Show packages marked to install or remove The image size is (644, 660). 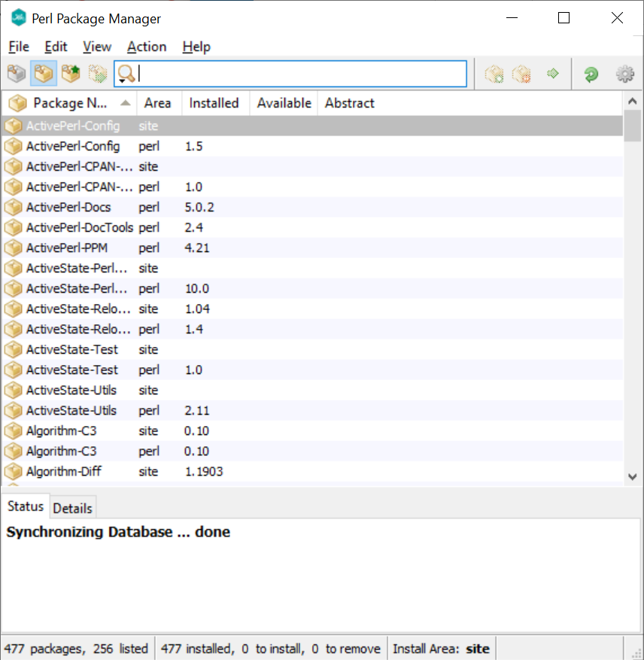coord(98,74)
